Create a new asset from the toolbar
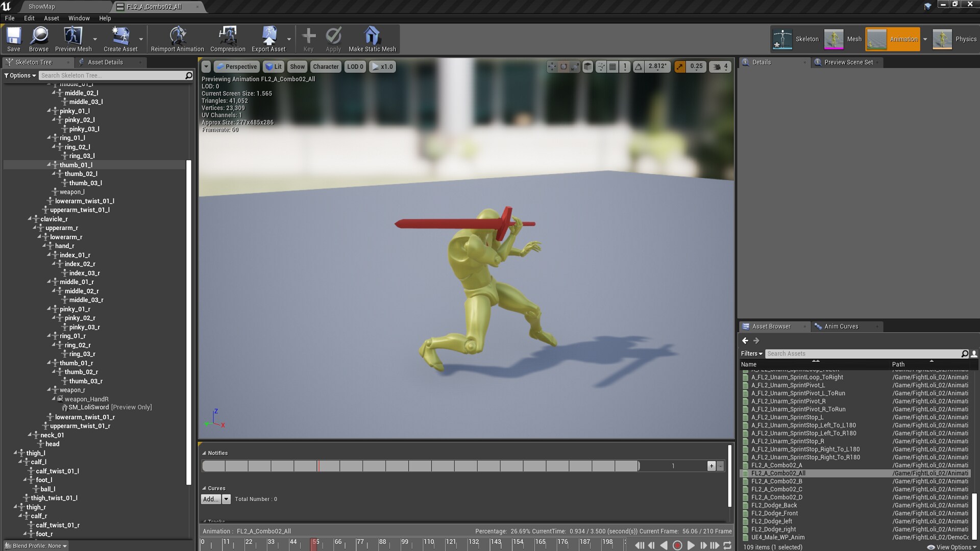980x551 pixels. pyautogui.click(x=121, y=38)
